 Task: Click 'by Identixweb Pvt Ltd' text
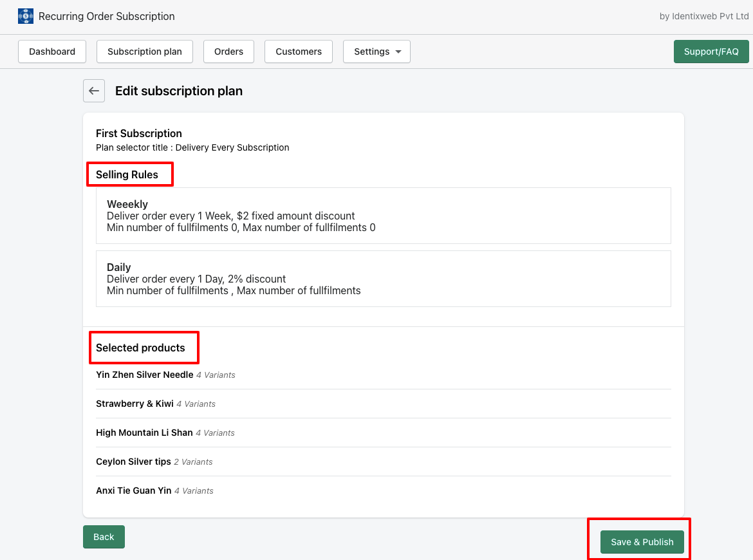pyautogui.click(x=704, y=16)
